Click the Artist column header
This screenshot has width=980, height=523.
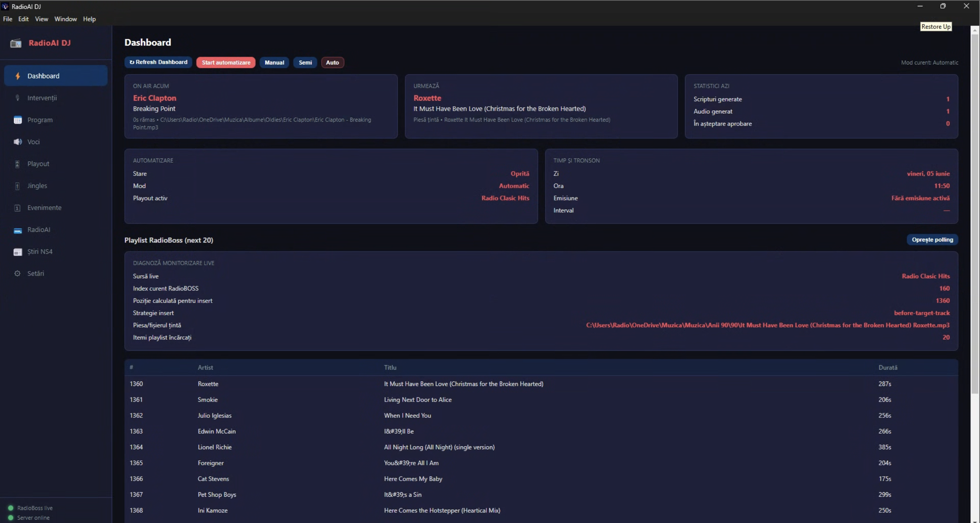205,367
